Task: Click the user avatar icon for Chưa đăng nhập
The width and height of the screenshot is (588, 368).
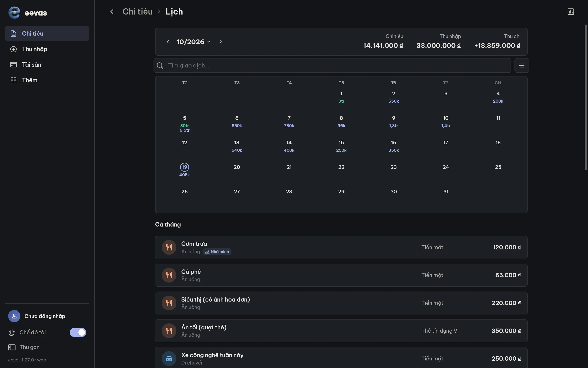Action: [x=14, y=316]
